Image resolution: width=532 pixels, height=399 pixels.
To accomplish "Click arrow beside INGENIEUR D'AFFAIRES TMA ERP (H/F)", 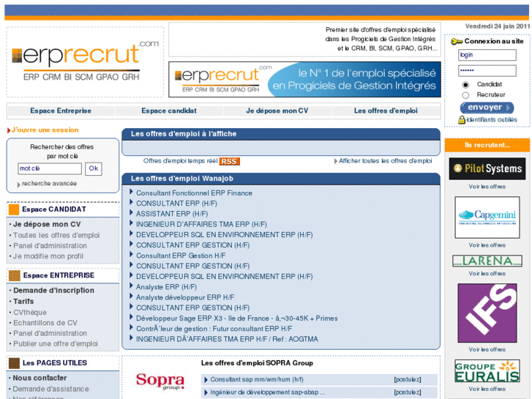I will coord(131,223).
